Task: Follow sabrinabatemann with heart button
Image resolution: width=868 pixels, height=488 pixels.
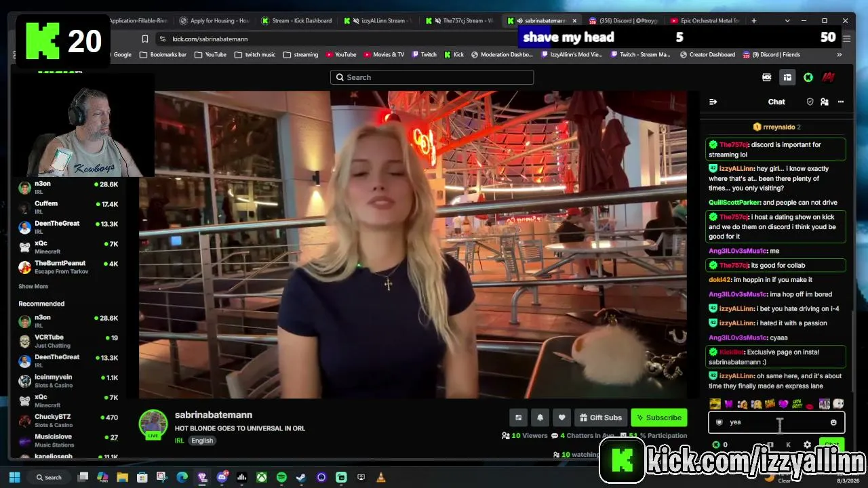Action: coord(561,418)
